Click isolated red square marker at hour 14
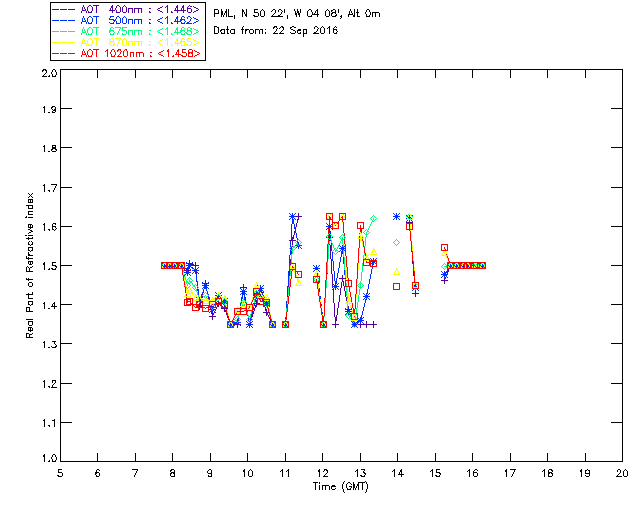This screenshot has width=640, height=512. [396, 287]
